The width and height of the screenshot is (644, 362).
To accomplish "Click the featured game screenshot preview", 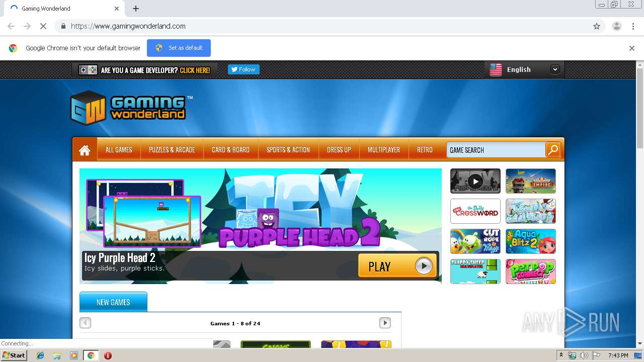I will click(143, 213).
